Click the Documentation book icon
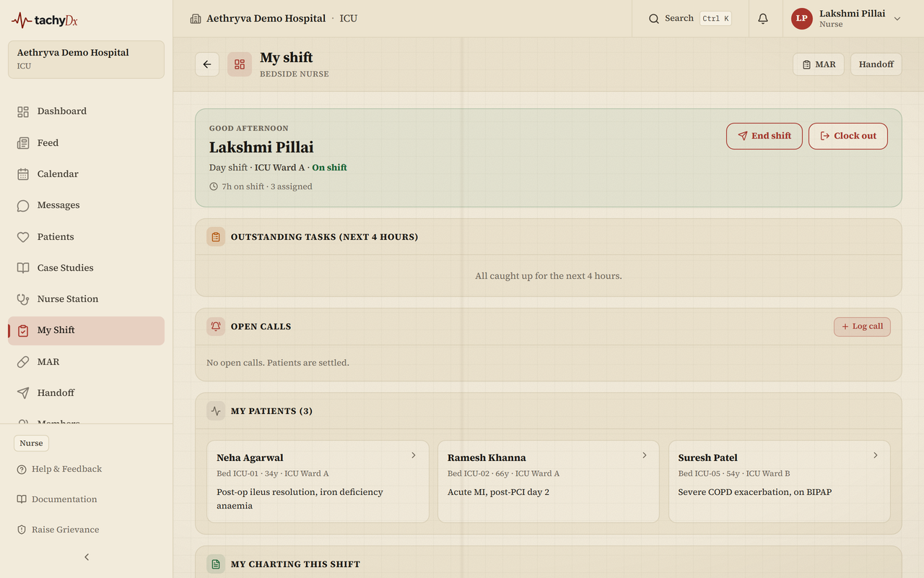This screenshot has width=924, height=578. pyautogui.click(x=22, y=499)
